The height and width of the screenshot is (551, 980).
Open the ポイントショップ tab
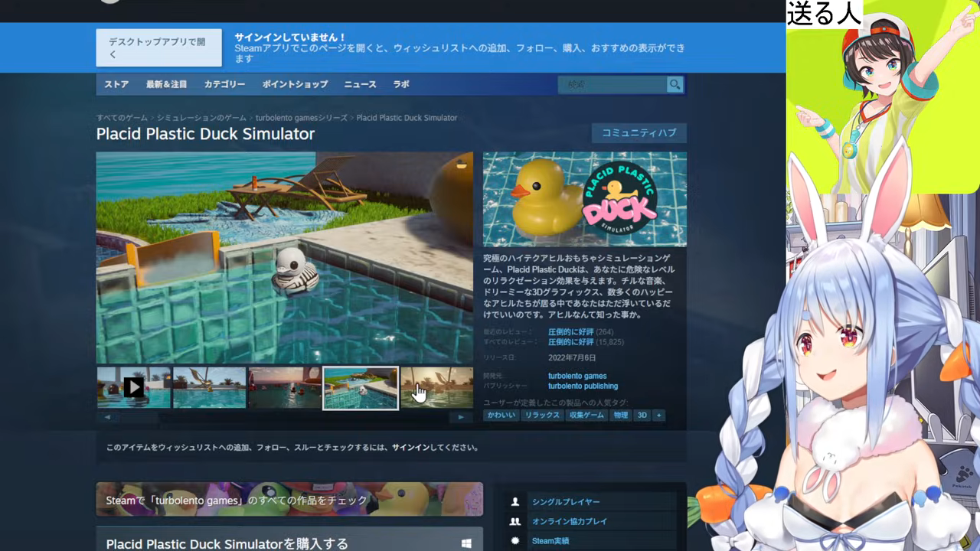tap(295, 84)
